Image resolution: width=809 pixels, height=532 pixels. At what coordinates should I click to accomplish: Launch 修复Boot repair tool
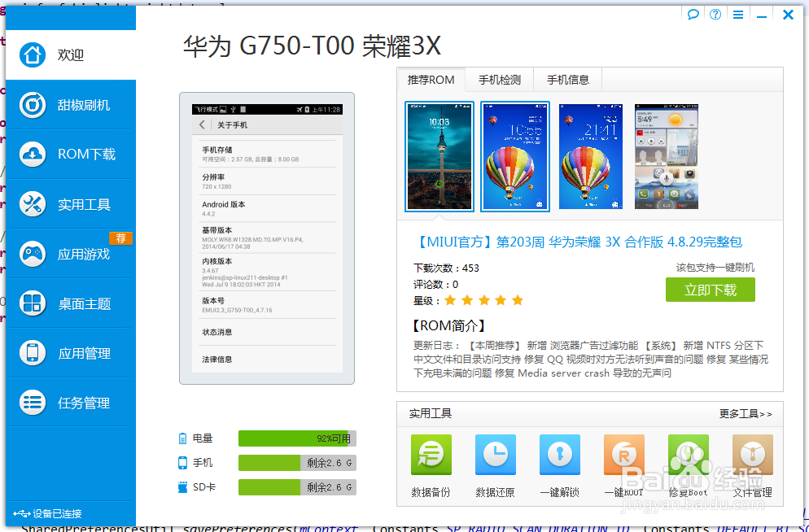[x=689, y=465]
